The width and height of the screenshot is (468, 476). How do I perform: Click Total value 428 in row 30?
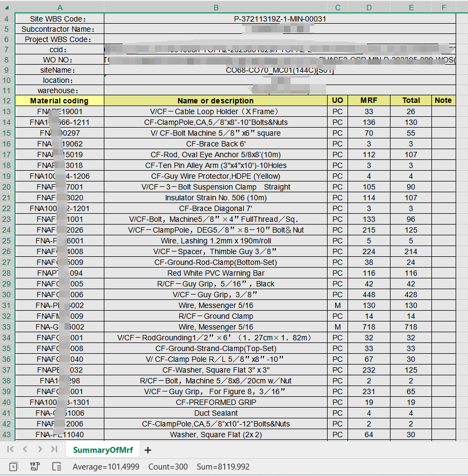(x=411, y=295)
